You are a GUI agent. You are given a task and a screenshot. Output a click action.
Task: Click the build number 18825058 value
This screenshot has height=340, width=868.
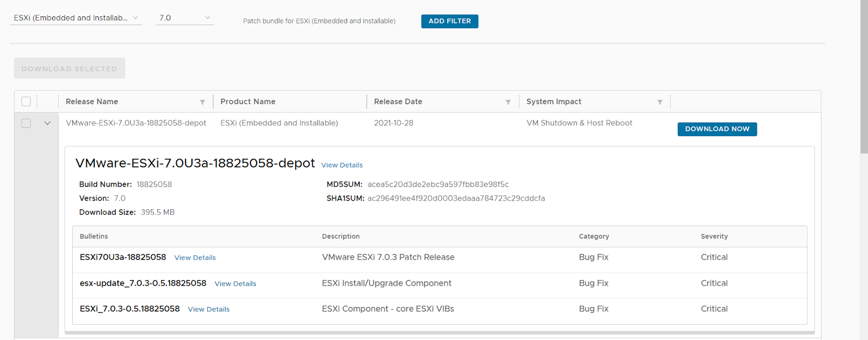point(154,184)
